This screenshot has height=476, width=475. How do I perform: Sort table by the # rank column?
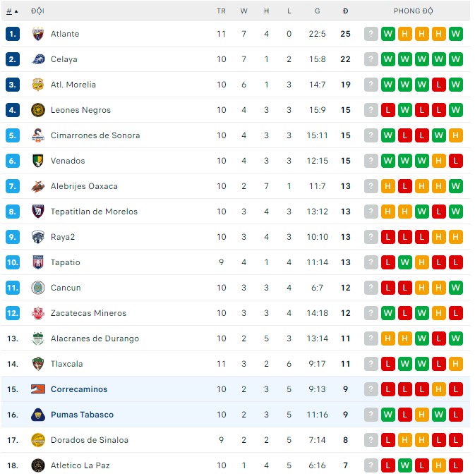pos(12,11)
